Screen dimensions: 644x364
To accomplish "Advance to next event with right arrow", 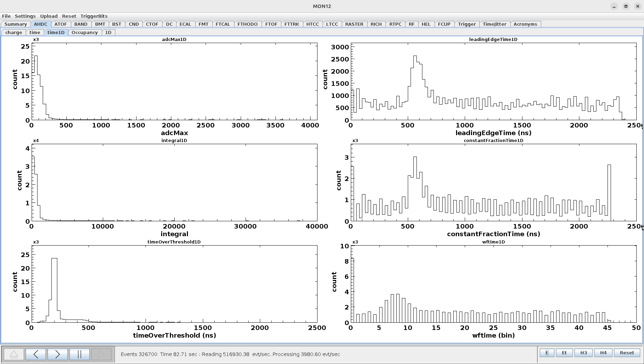I will click(x=58, y=354).
